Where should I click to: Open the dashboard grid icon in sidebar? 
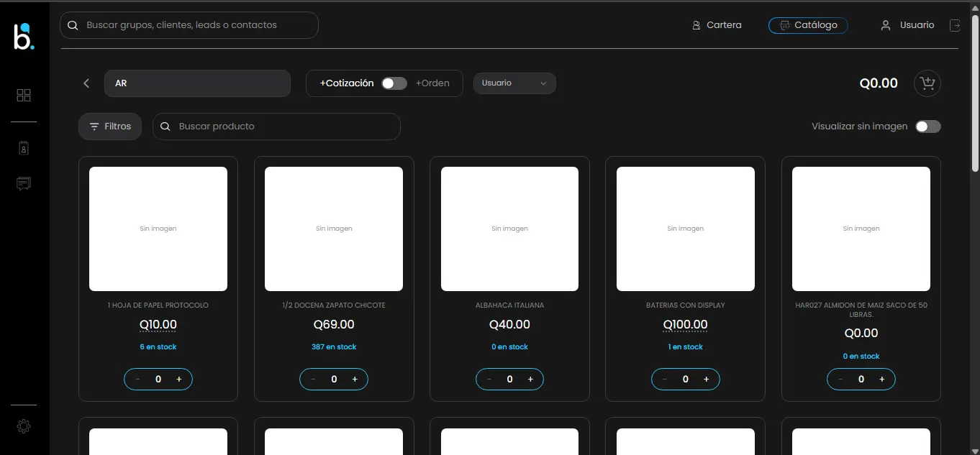(24, 96)
